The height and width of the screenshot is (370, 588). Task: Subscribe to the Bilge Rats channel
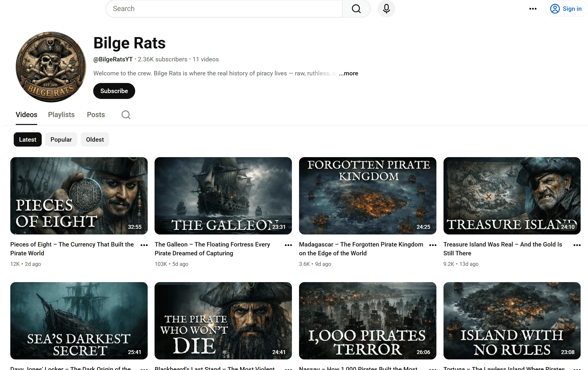[x=114, y=91]
